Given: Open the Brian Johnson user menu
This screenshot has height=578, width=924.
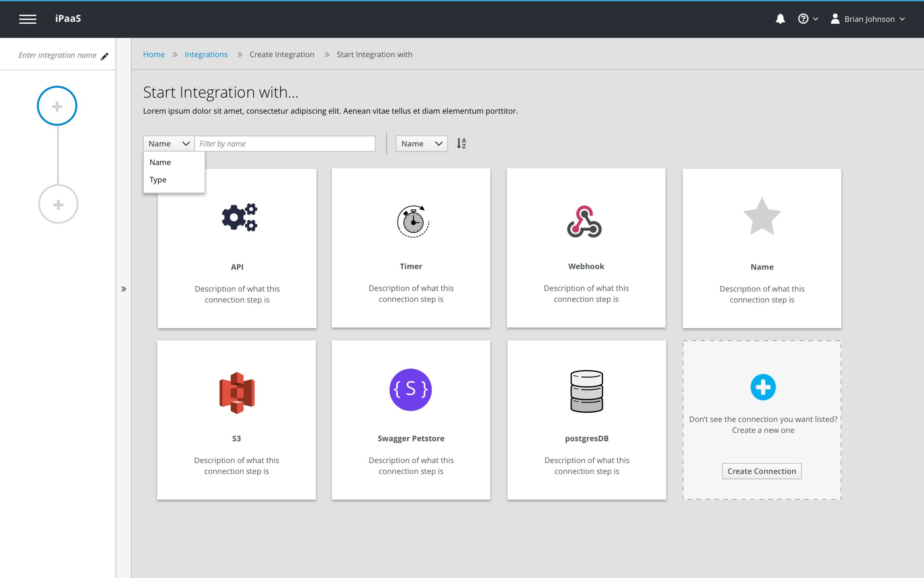Looking at the screenshot, I should click(x=868, y=19).
